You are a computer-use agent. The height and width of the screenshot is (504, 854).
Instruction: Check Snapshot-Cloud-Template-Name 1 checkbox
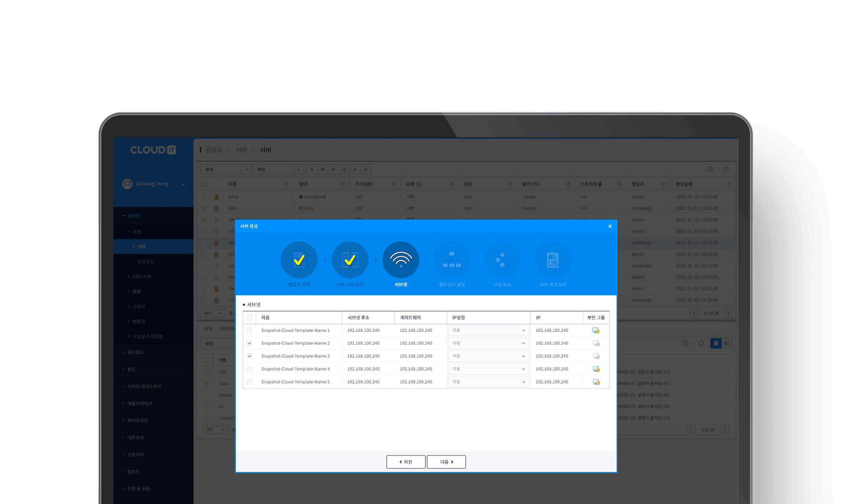[x=250, y=330]
